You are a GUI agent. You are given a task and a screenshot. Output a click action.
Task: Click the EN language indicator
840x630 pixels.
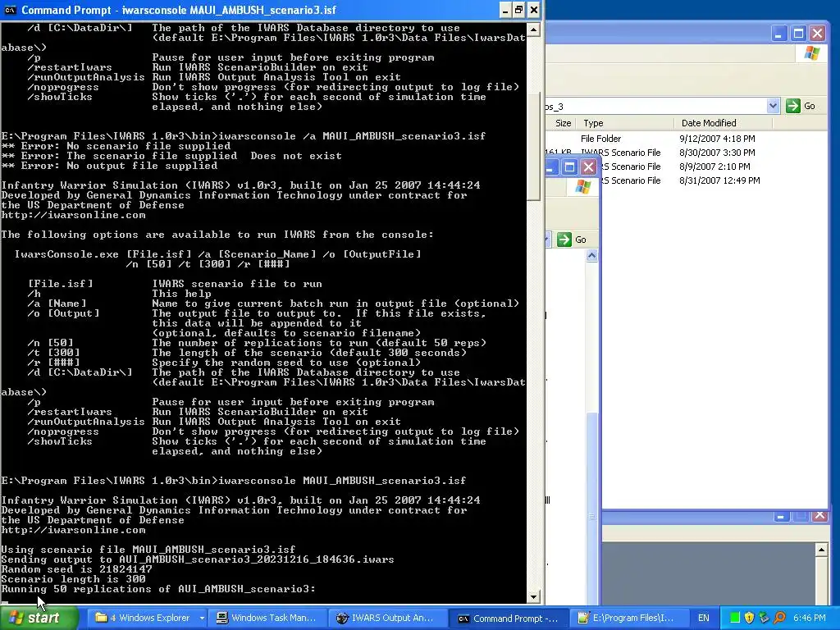click(703, 618)
